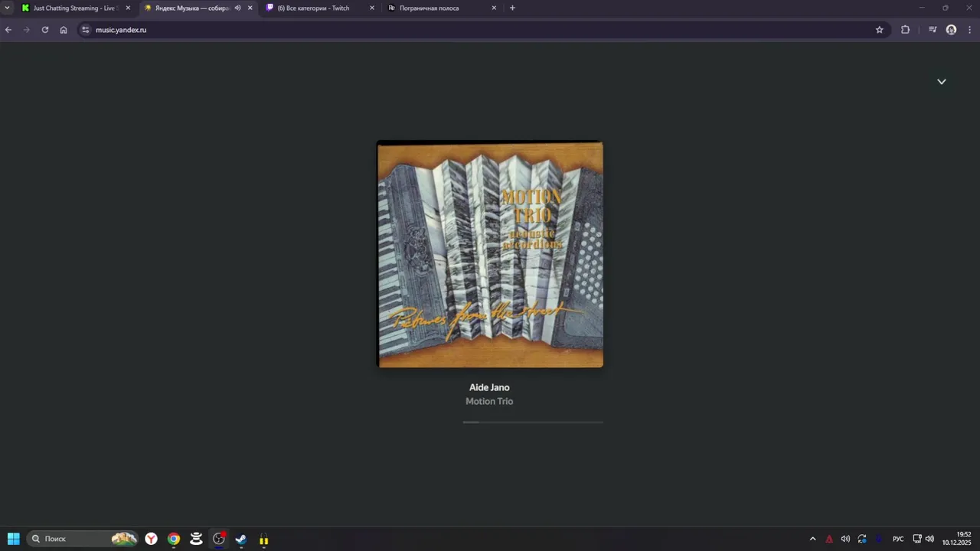Open the sync arrows tray icon
980x551 pixels.
[862, 539]
